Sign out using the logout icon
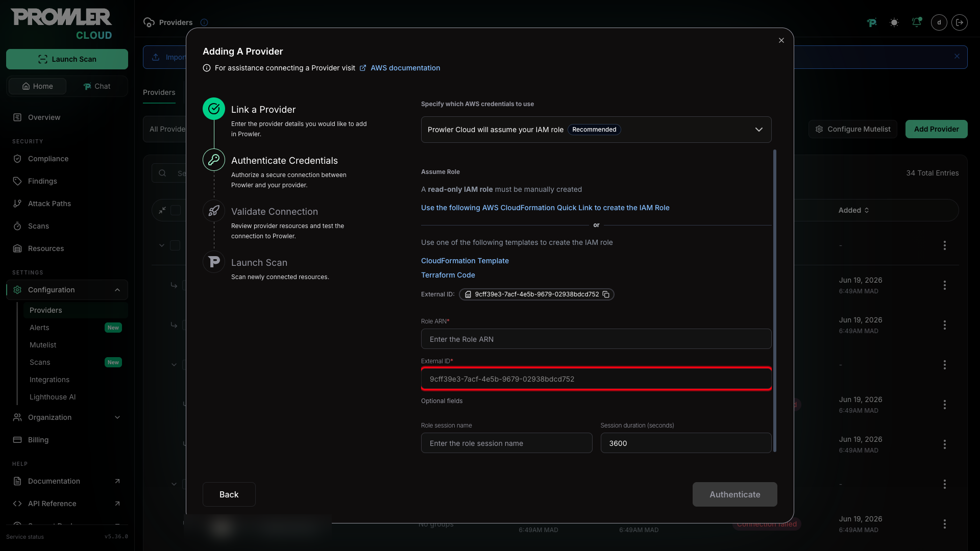Screen dimensions: 980x551 point(960,22)
